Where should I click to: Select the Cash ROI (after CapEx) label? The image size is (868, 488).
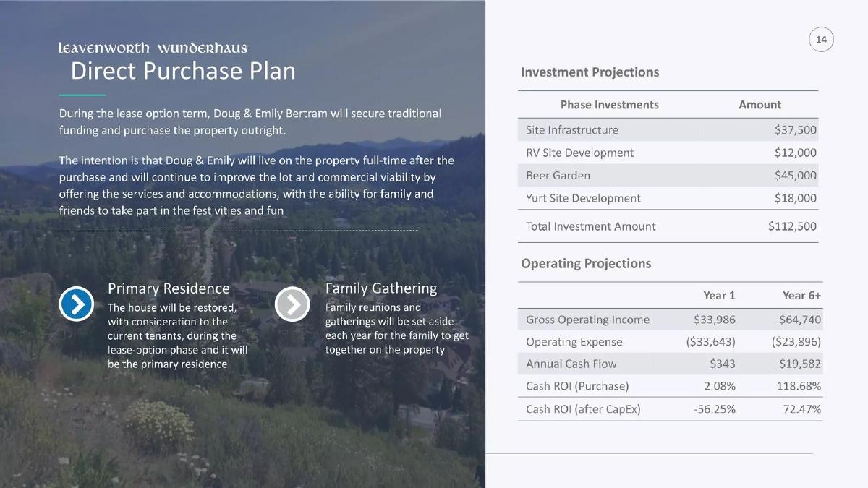pos(583,410)
